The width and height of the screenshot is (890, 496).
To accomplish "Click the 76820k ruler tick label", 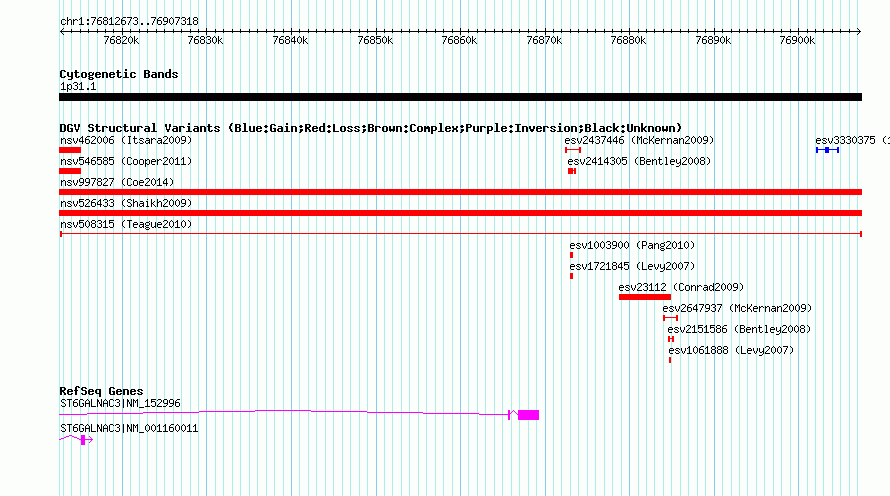I will (x=121, y=40).
